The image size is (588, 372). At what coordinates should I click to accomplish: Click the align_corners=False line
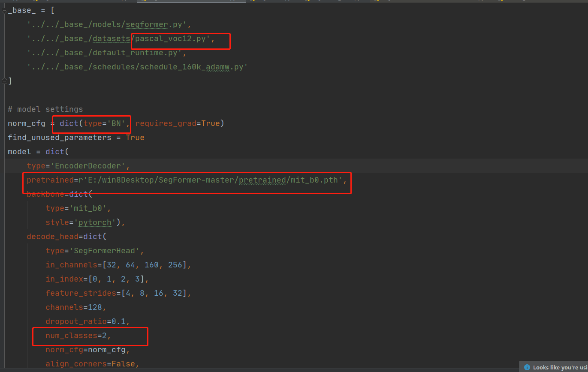(93, 364)
